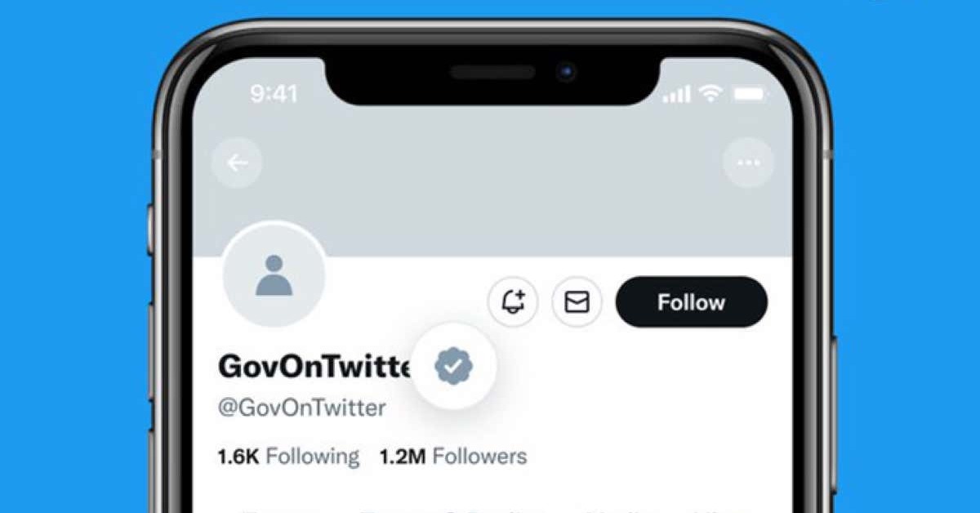Click the @GovOnTwitter handle
The height and width of the screenshot is (513, 980).
pyautogui.click(x=302, y=408)
